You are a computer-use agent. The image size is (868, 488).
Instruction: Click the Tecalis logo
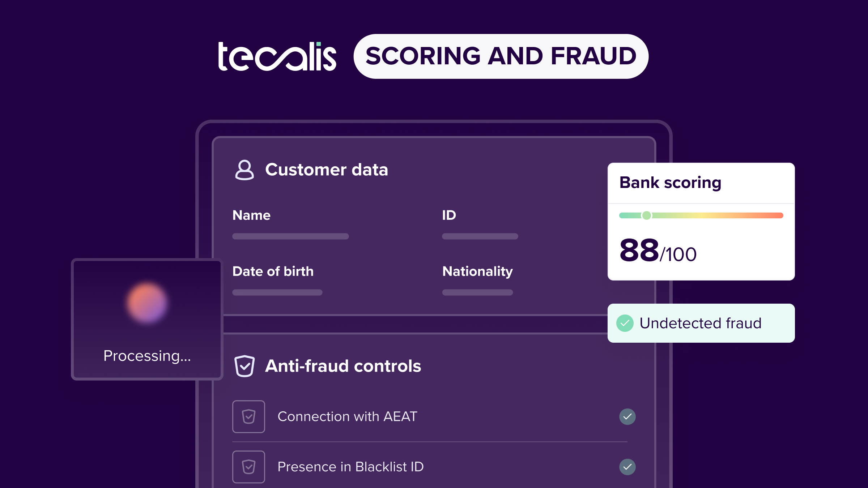click(277, 56)
